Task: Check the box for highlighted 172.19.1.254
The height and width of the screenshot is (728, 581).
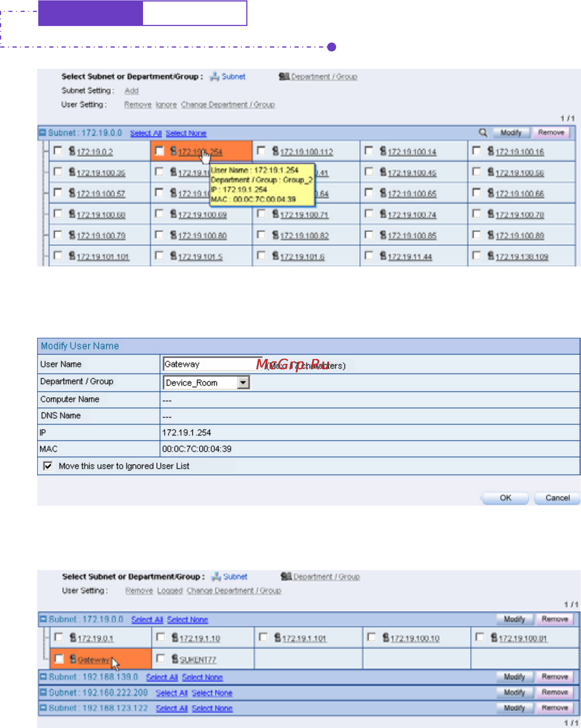Action: tap(159, 151)
